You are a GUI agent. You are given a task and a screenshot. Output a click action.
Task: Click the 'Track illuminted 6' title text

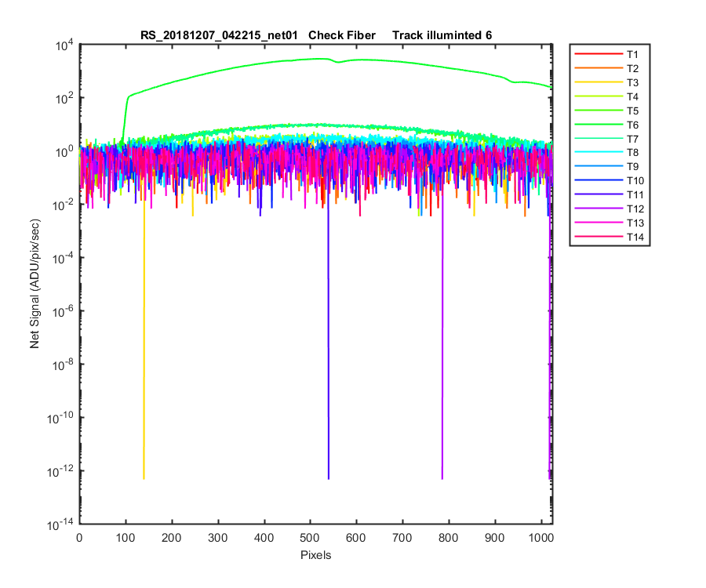(x=442, y=35)
